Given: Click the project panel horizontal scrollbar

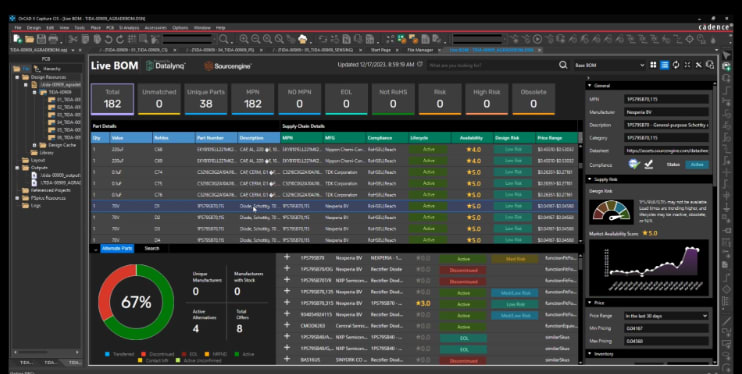Looking at the screenshot, I should point(46,352).
